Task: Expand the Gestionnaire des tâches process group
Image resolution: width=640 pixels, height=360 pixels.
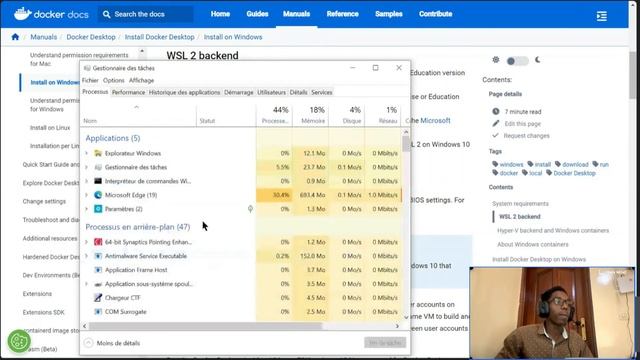Action: tap(86, 167)
